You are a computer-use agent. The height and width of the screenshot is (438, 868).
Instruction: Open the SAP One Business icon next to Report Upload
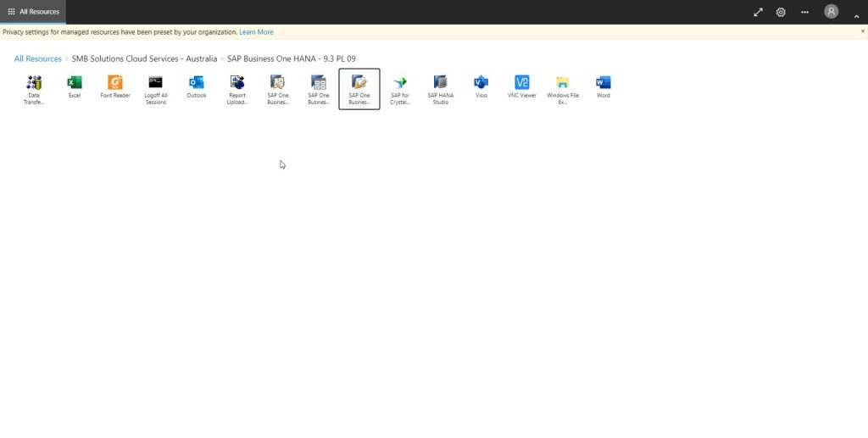tap(278, 90)
